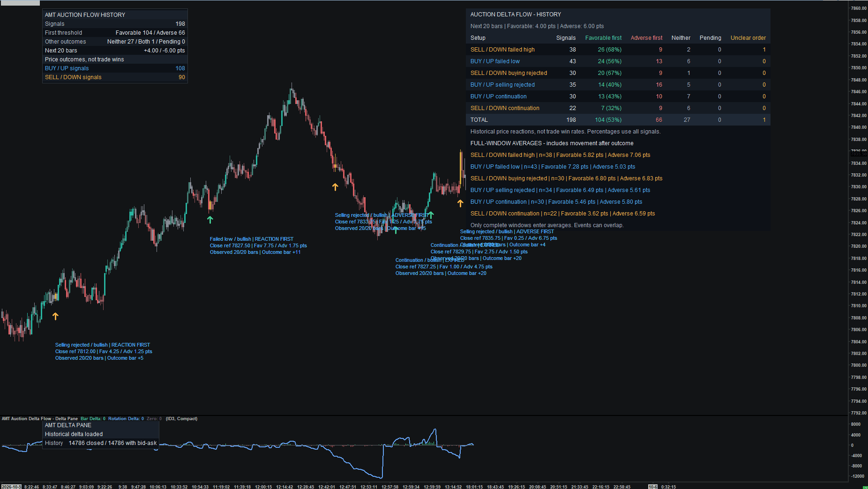The width and height of the screenshot is (868, 489).
Task: Select the 'SELL / DOWN failed high' table row label
Action: pyautogui.click(x=502, y=50)
